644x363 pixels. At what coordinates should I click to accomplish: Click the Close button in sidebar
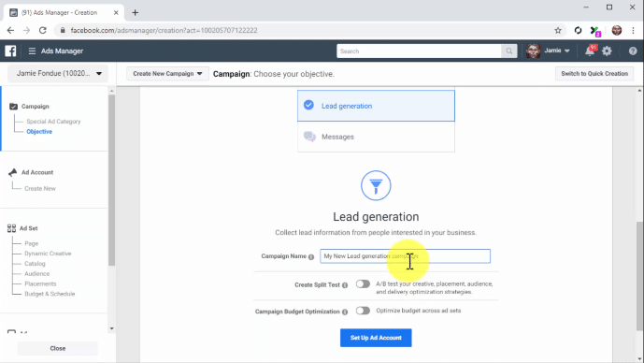(58, 348)
